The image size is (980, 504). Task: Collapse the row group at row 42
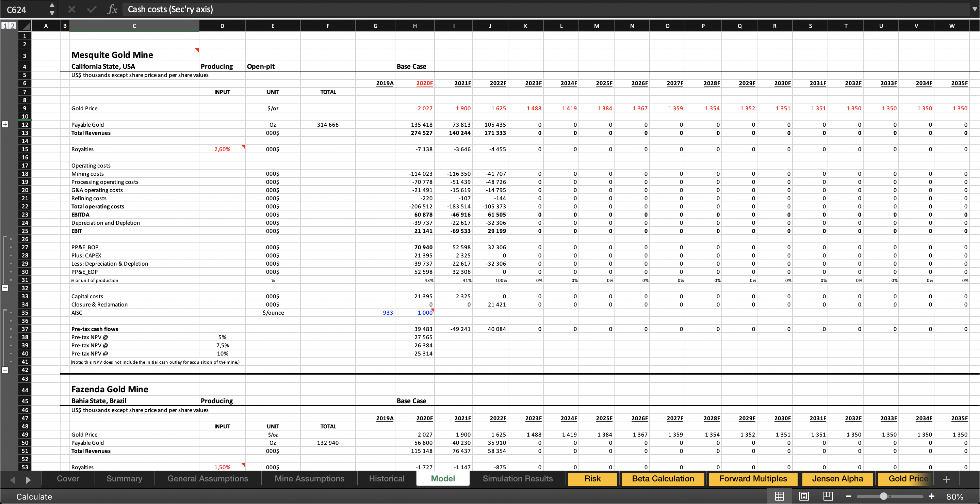(5, 369)
